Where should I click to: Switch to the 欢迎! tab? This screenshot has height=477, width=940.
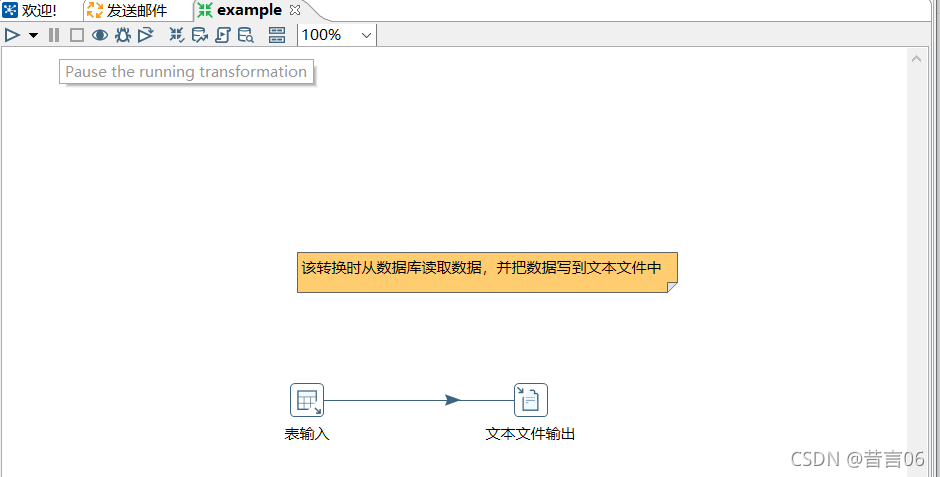(x=30, y=10)
